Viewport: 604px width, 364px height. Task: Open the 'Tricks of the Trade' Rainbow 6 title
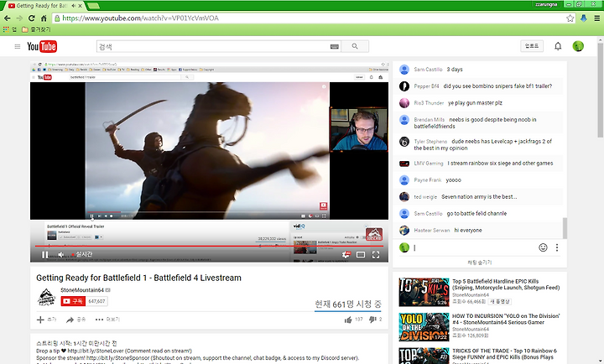[x=505, y=354]
